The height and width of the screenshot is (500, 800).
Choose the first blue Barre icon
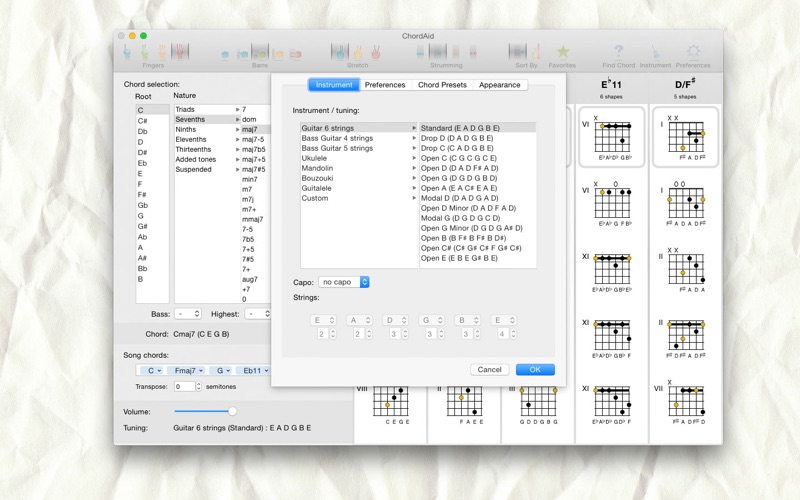pos(225,54)
